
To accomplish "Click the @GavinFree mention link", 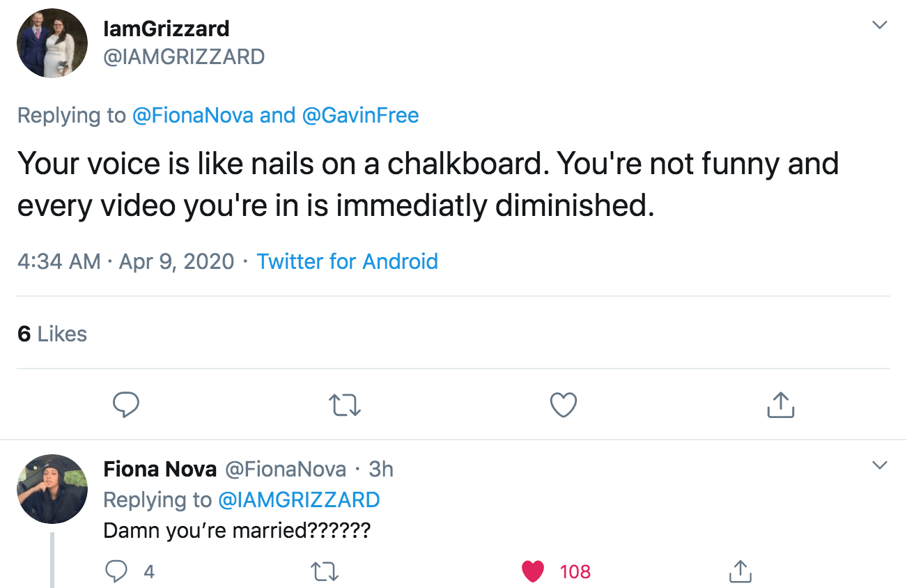I will coord(360,115).
